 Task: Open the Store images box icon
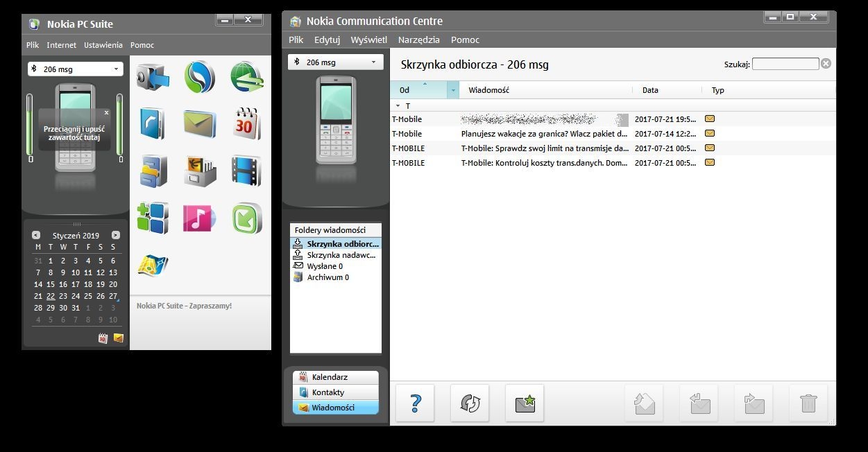[199, 171]
